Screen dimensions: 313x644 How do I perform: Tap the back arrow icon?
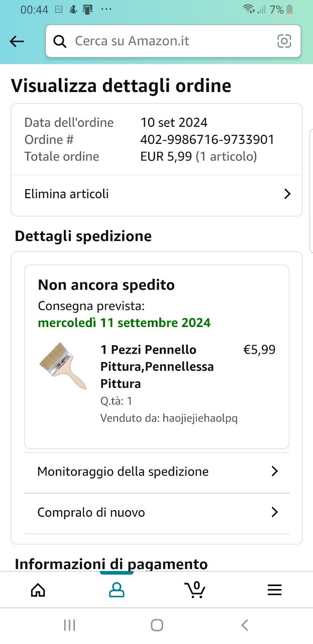pyautogui.click(x=17, y=41)
